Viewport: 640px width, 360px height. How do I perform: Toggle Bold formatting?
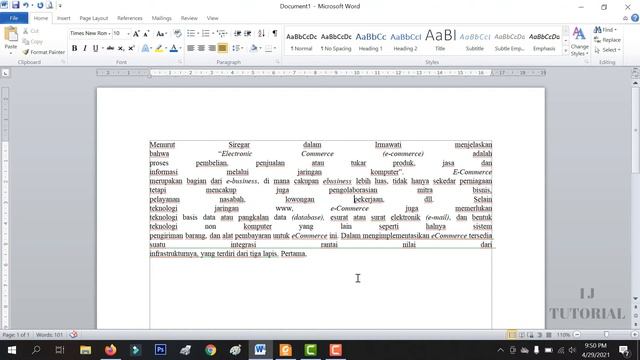74,48
